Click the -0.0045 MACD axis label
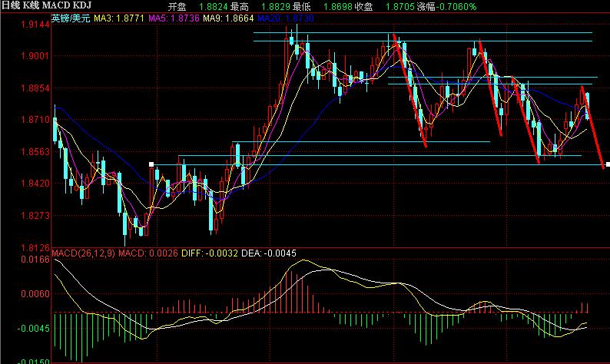The image size is (610, 364). point(34,329)
